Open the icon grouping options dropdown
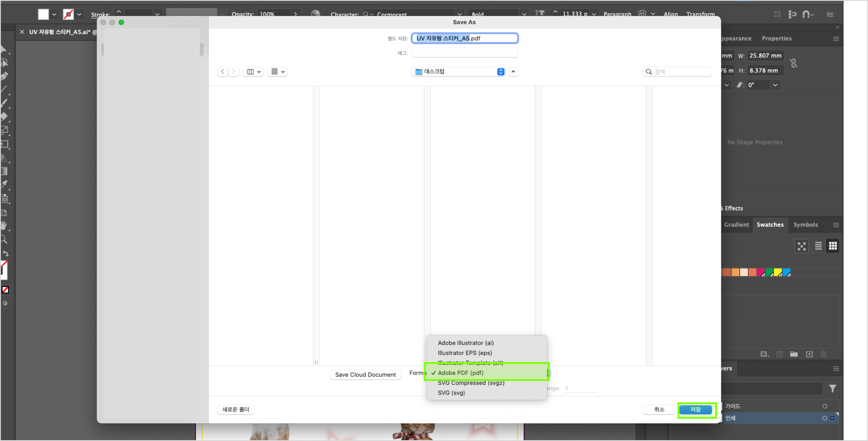Screen dimensions: 868x441 pyautogui.click(x=277, y=72)
